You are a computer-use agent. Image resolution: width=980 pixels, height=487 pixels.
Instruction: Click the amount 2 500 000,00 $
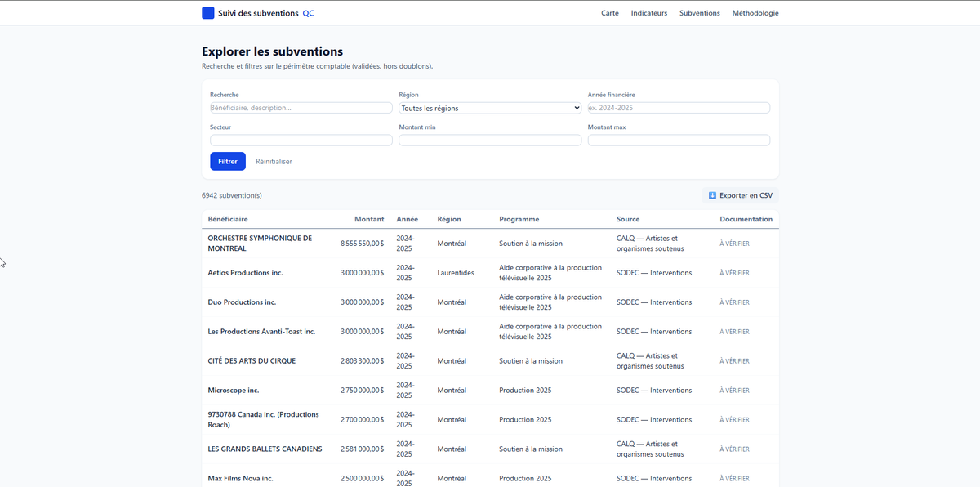(x=363, y=479)
